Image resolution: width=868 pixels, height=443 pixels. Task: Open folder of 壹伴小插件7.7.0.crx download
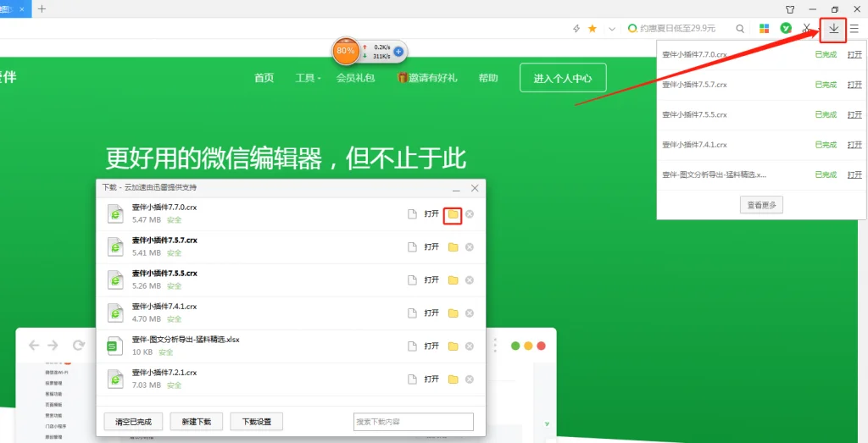coord(453,214)
